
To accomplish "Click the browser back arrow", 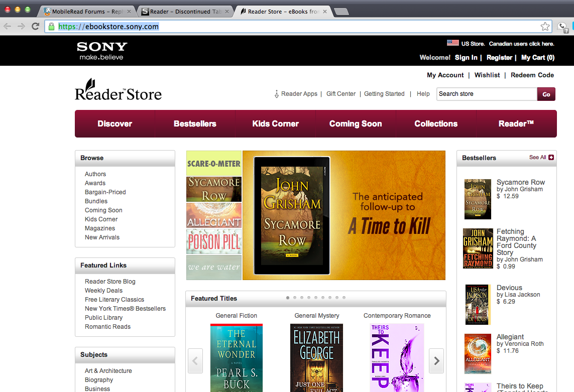I will 8,27.
